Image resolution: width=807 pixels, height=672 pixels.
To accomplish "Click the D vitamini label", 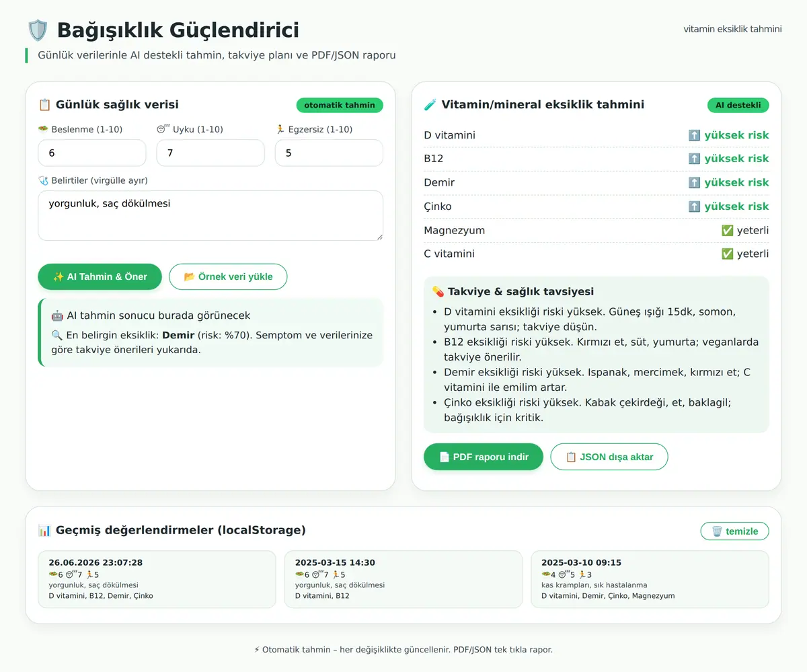I will [x=449, y=135].
